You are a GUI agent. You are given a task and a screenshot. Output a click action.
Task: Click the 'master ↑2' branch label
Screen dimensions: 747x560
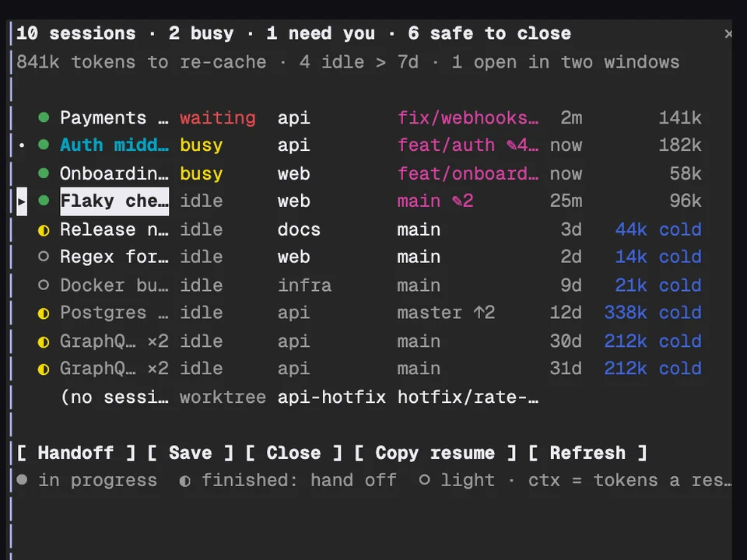pos(446,313)
